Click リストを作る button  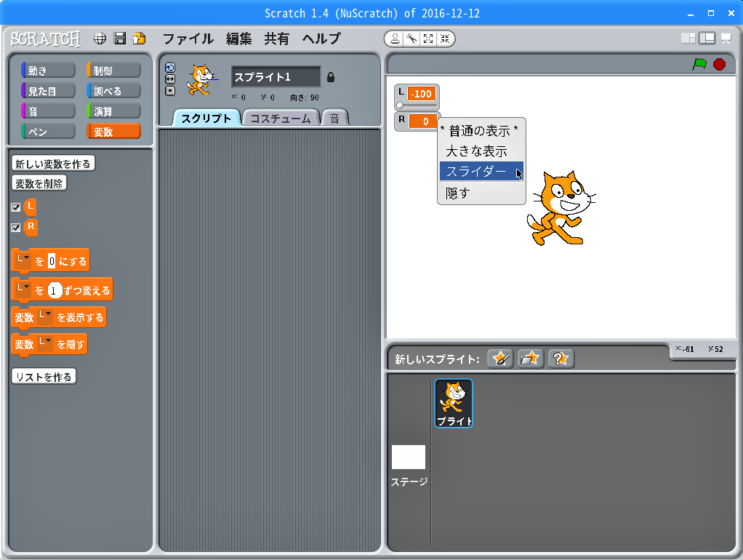pos(44,377)
